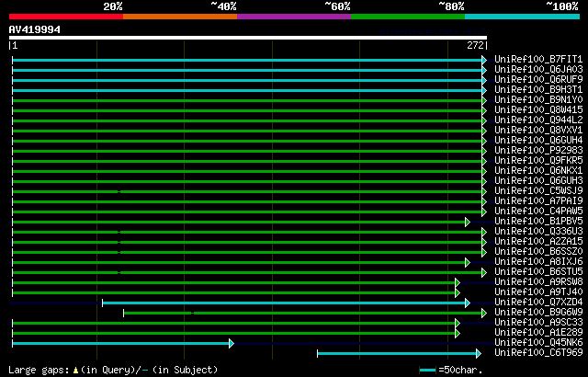This screenshot has width=588, height=377.
Task: Select the UniRef100_Q6RUF9 label
Action: click(x=538, y=79)
